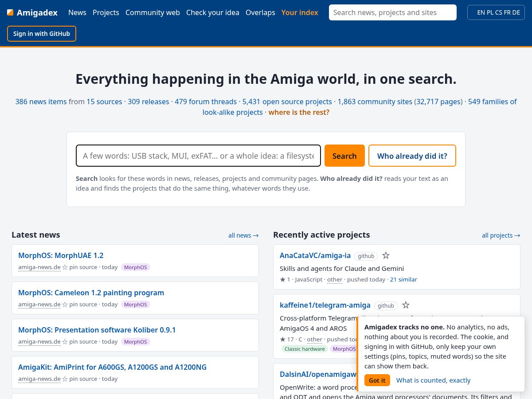This screenshot has height=399, width=532.
Task: Open Check your idea page
Action: pyautogui.click(x=213, y=12)
